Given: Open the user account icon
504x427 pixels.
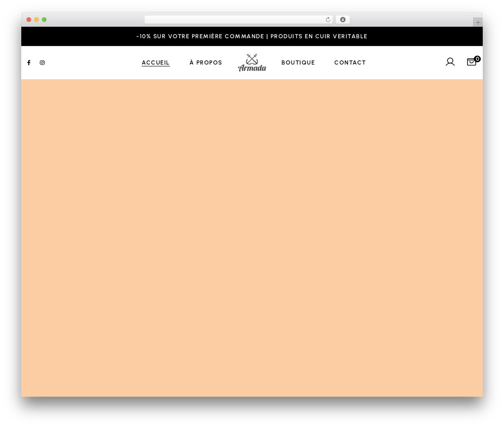Looking at the screenshot, I should [x=450, y=62].
